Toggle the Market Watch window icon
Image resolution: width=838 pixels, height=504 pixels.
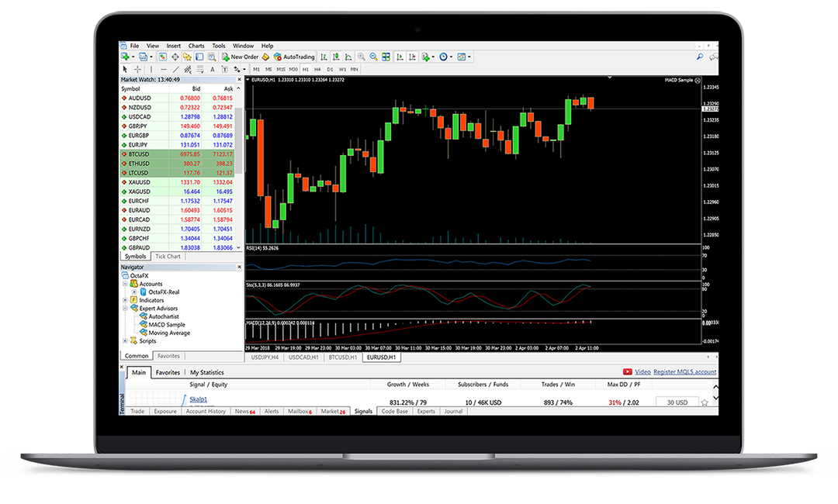pos(162,57)
